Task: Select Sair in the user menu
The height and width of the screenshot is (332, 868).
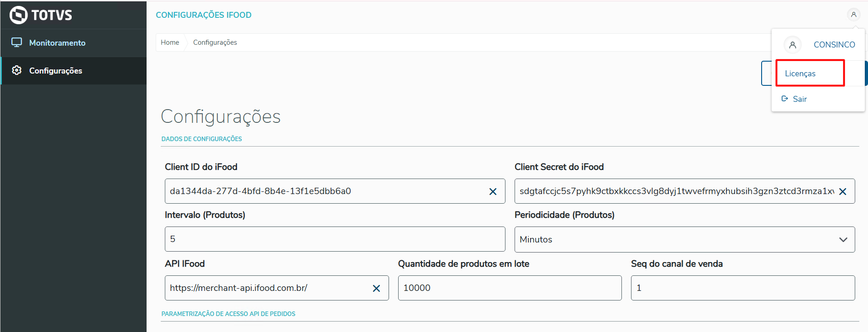Action: click(800, 99)
